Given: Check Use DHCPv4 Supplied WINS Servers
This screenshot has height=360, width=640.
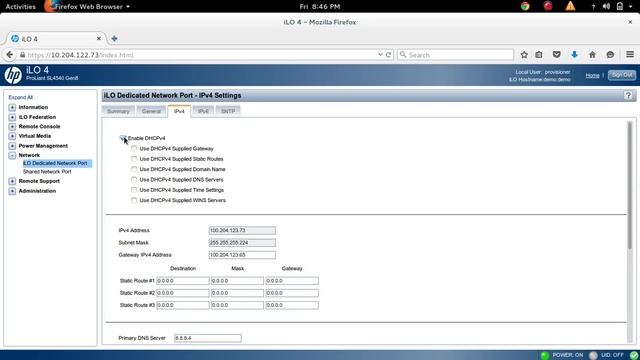Looking at the screenshot, I should coord(134,200).
